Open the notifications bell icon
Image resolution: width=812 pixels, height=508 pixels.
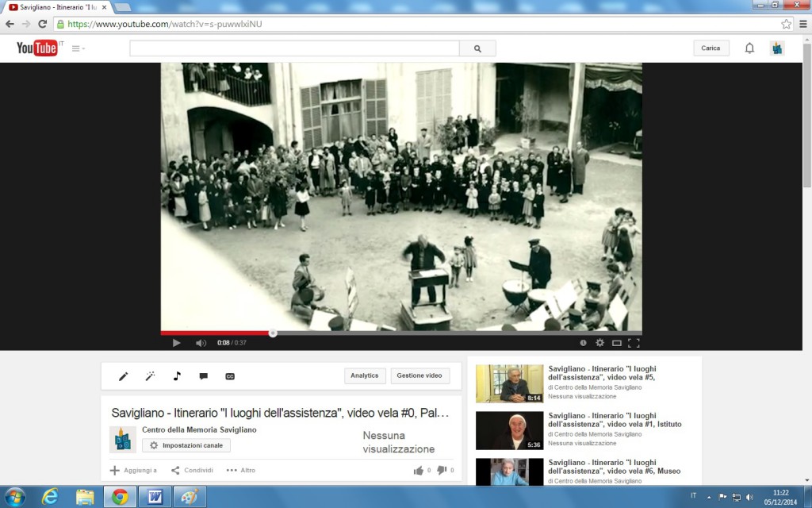click(749, 48)
